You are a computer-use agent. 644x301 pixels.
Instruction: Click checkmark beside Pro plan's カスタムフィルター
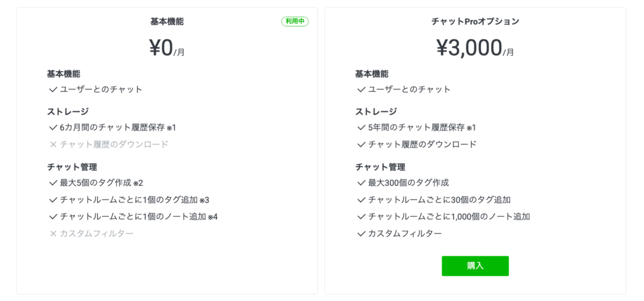pos(361,234)
